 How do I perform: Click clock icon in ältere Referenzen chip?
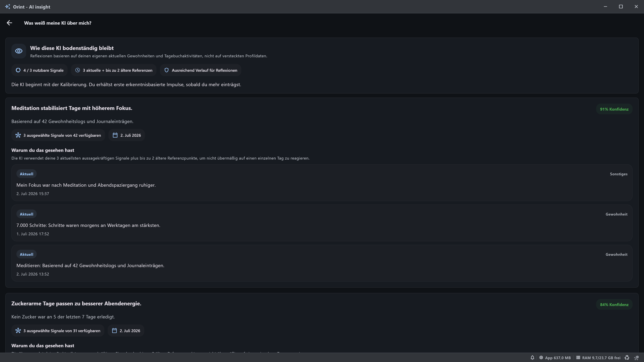click(78, 70)
